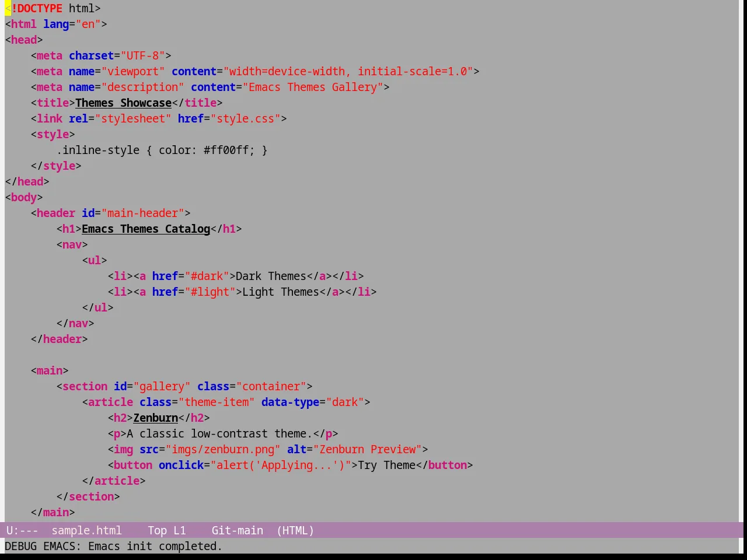Click the closing </main> tag
Image resolution: width=747 pixels, height=560 pixels.
click(53, 512)
